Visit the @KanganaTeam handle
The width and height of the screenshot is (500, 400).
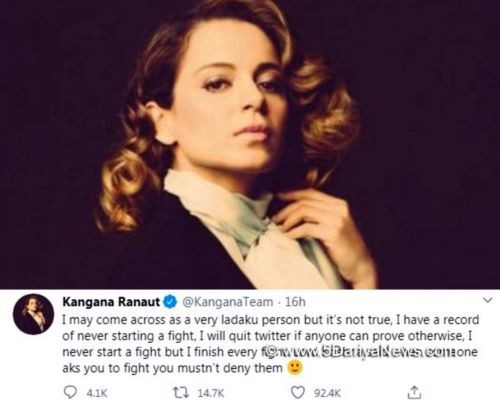(x=228, y=302)
